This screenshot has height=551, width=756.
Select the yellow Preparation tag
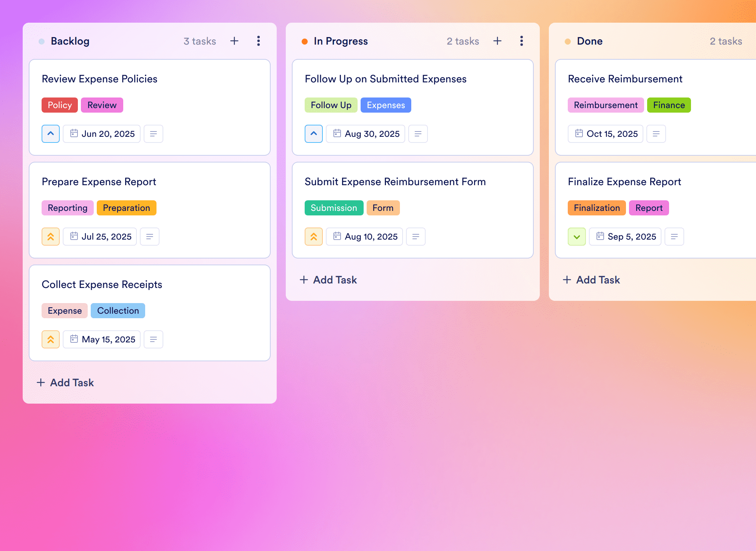coord(127,208)
